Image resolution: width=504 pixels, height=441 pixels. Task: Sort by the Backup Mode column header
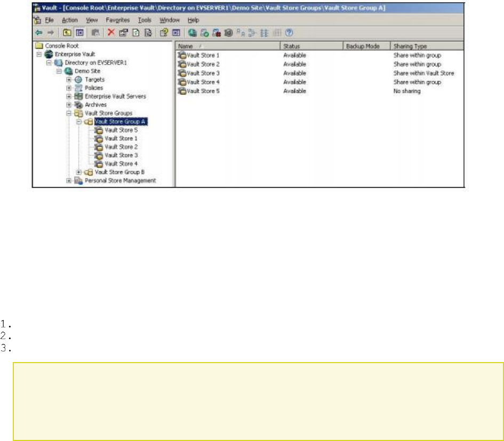coord(366,46)
